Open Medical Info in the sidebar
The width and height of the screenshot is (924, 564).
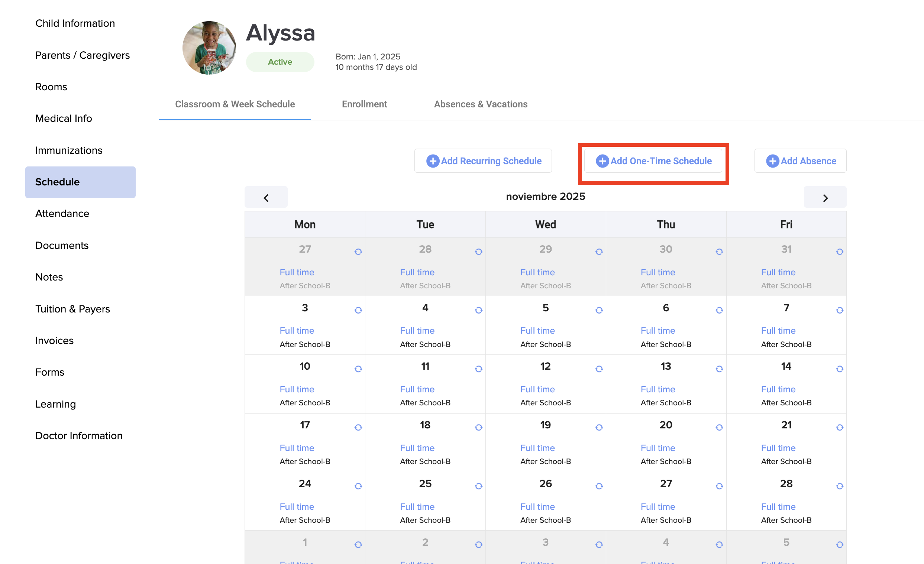coord(64,119)
